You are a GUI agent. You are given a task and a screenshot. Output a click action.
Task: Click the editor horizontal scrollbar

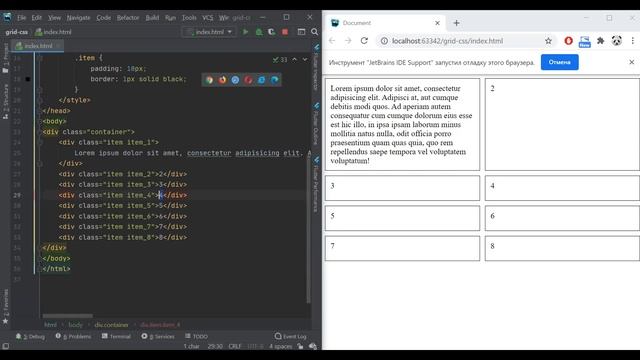point(68,316)
